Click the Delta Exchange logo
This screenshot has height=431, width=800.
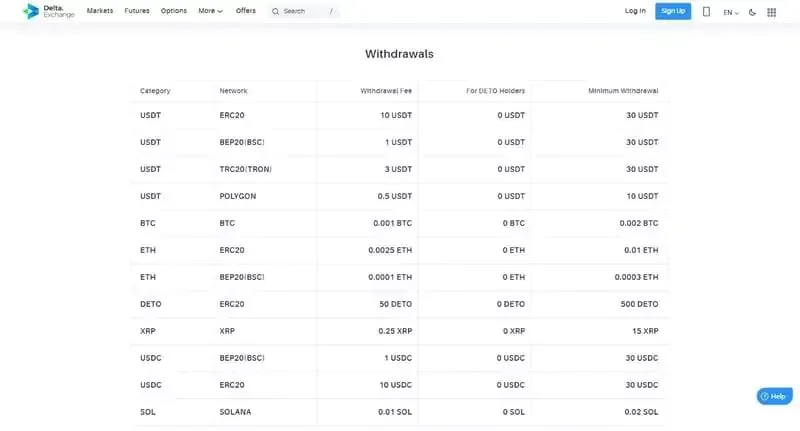[49, 11]
